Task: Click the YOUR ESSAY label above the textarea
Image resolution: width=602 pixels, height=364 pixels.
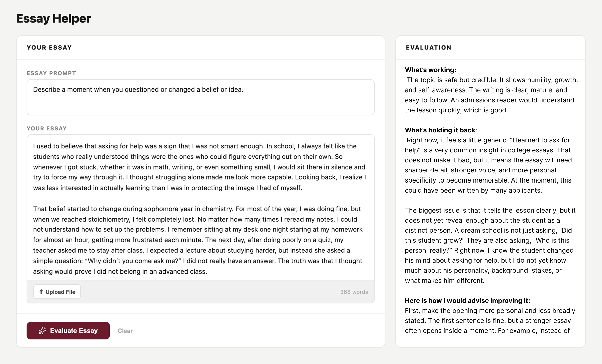Action: (47, 128)
